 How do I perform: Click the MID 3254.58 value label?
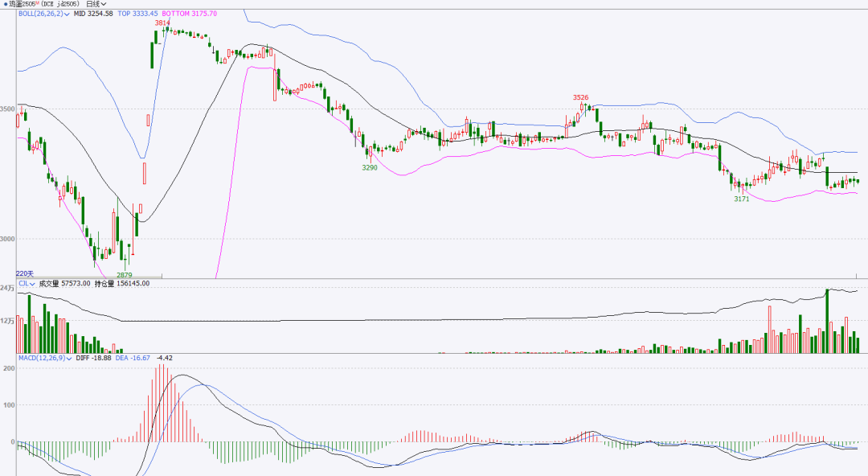pos(93,14)
